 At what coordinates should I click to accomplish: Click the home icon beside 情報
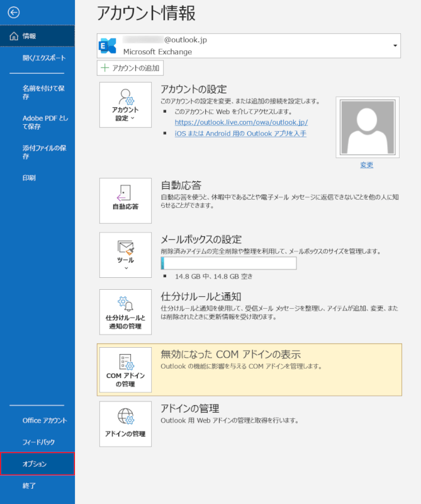pos(14,37)
